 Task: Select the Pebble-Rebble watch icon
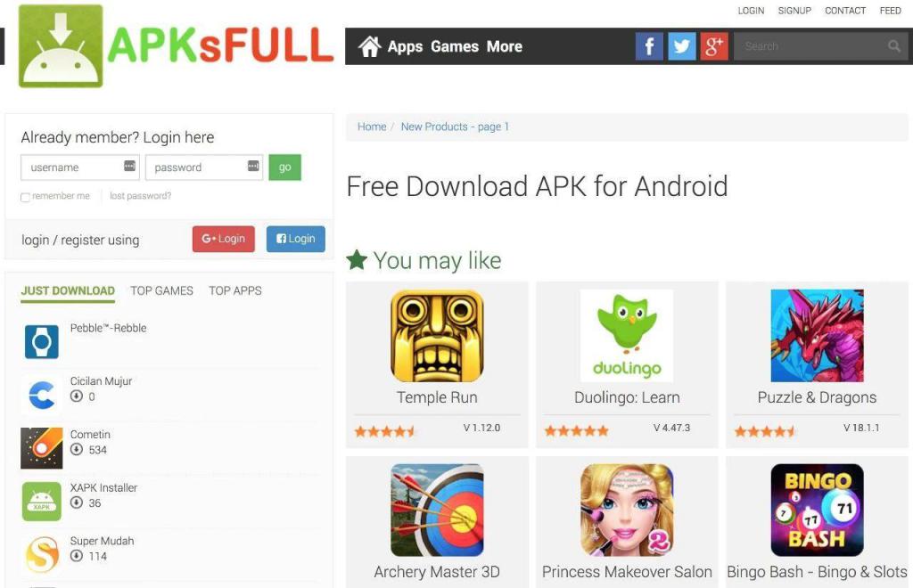[x=41, y=341]
